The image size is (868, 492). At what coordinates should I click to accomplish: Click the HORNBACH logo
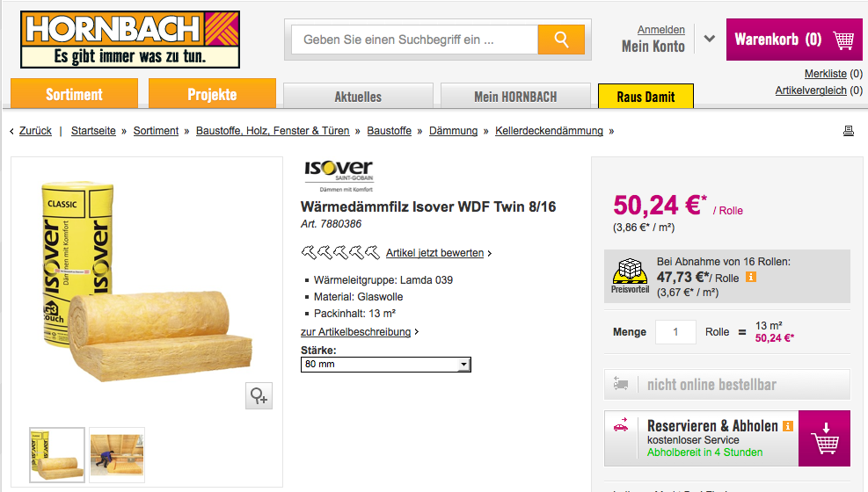click(x=130, y=40)
